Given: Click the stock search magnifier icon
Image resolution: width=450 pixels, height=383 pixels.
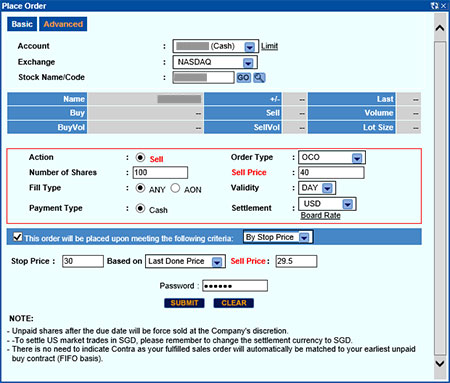Looking at the screenshot, I should [259, 78].
